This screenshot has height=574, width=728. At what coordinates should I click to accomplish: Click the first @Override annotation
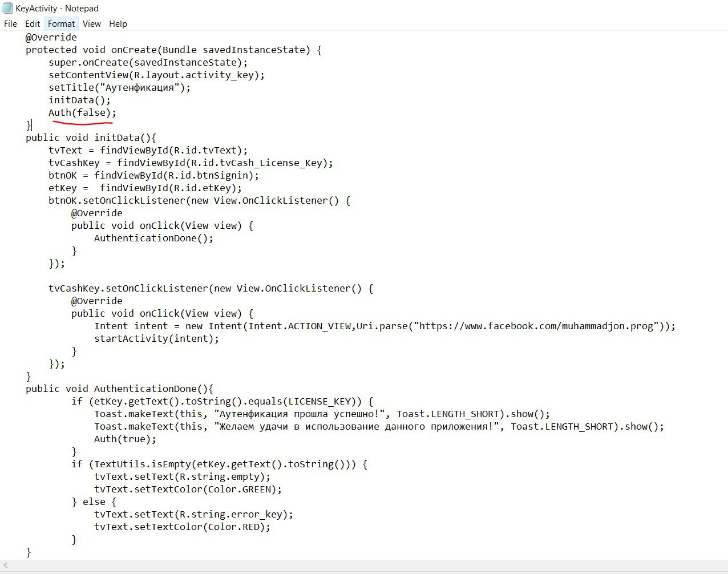coord(51,38)
